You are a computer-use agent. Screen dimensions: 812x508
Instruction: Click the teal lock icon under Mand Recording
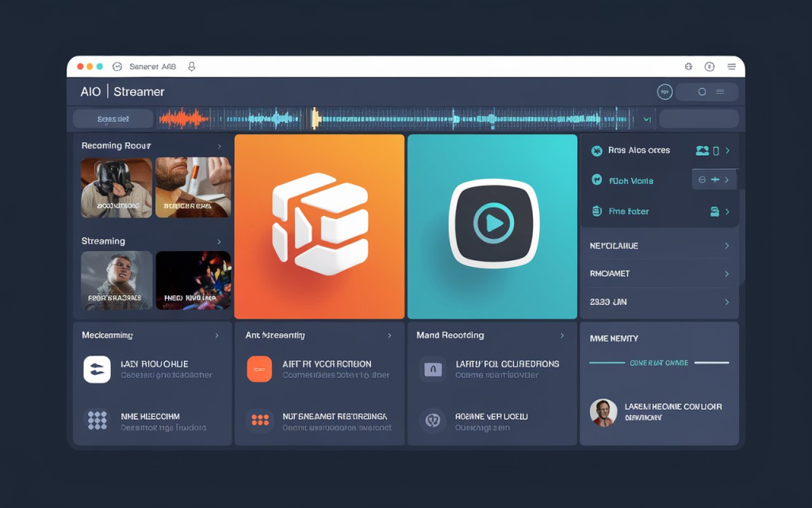(433, 368)
